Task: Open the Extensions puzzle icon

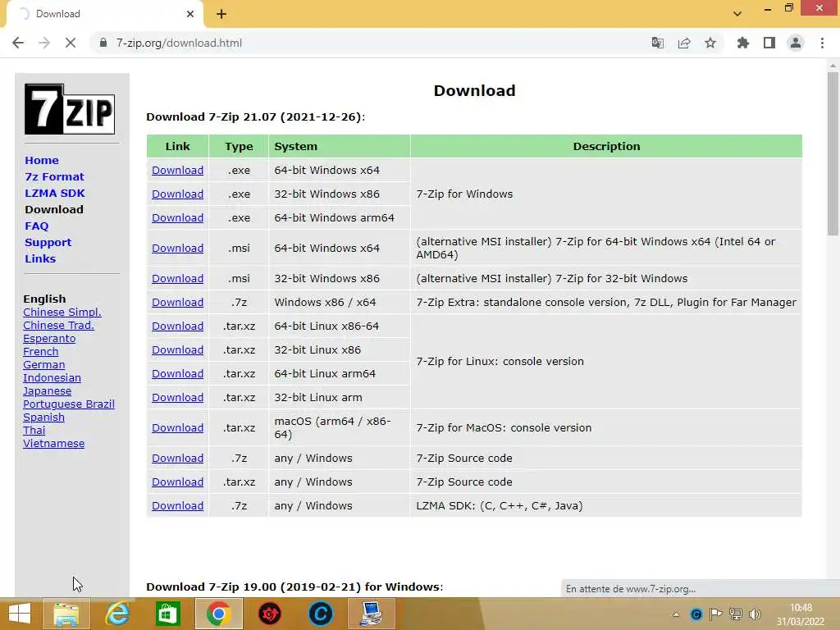Action: [x=743, y=43]
